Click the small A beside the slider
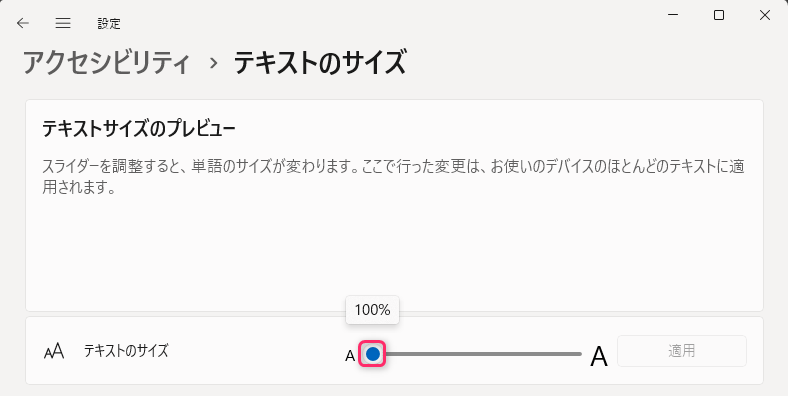 coord(350,356)
